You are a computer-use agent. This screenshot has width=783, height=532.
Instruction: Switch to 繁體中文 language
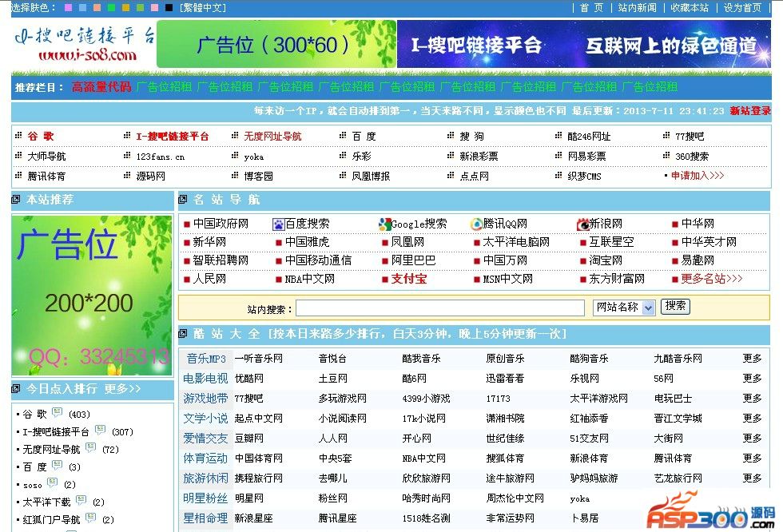click(203, 7)
